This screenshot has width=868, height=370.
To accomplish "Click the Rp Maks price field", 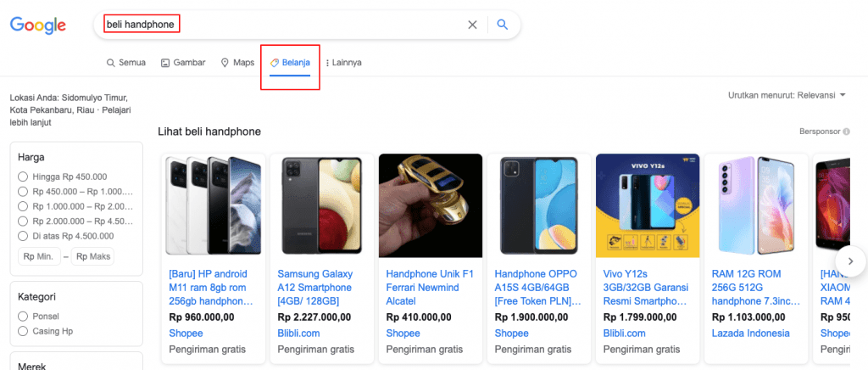I will (x=92, y=256).
